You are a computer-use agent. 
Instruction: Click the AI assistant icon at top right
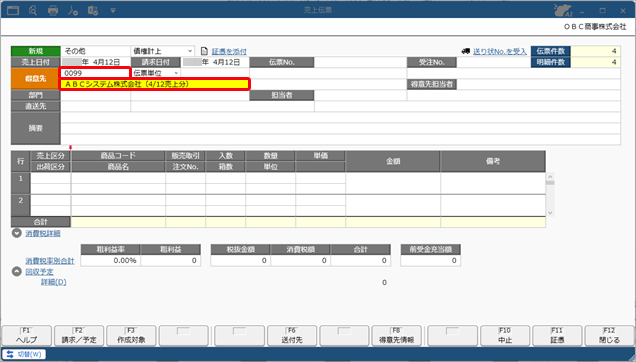[563, 11]
